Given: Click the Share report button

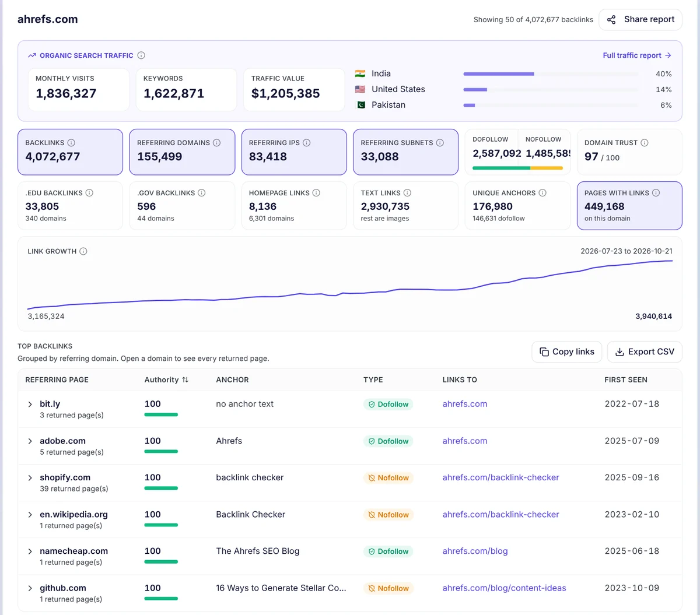Looking at the screenshot, I should (640, 19).
